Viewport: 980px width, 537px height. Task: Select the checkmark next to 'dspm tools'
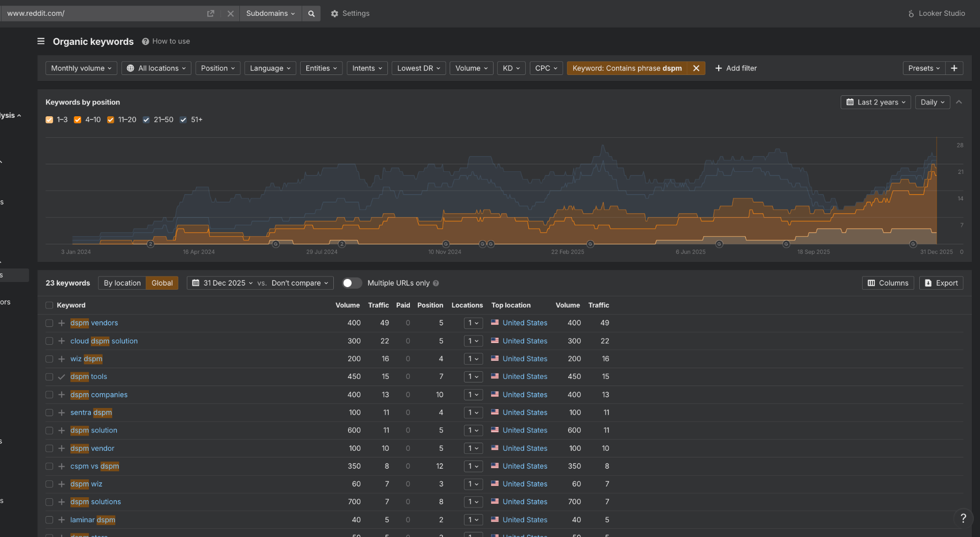61,376
